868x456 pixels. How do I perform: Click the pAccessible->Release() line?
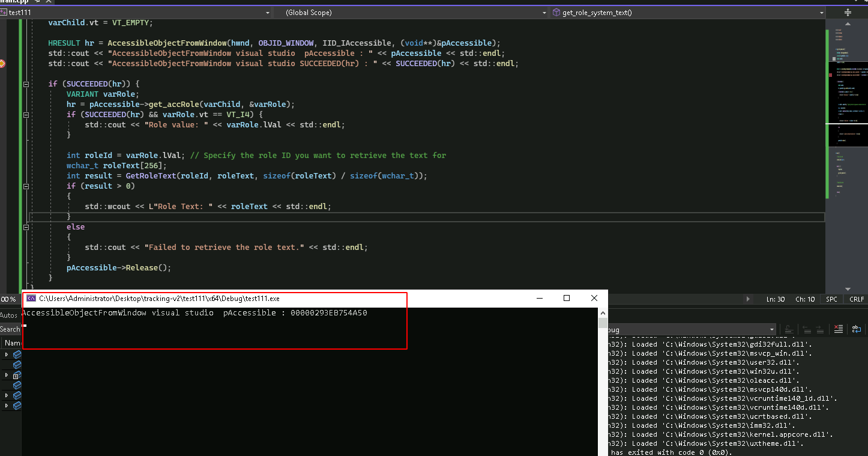click(x=119, y=268)
